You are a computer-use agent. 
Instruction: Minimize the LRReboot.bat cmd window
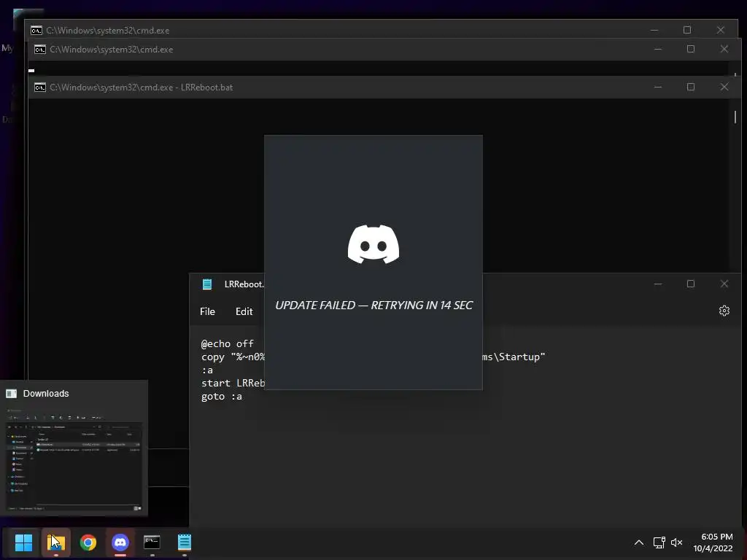[658, 87]
